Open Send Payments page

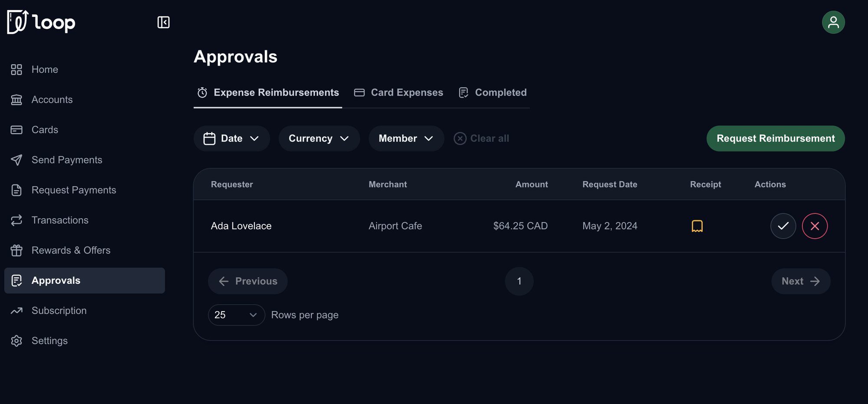(85, 160)
